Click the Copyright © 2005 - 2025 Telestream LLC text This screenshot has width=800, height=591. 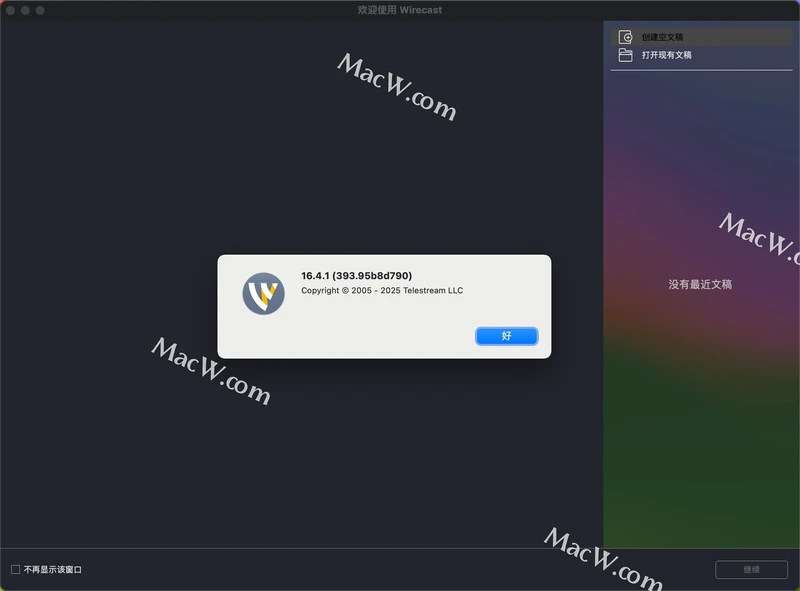pyautogui.click(x=382, y=290)
